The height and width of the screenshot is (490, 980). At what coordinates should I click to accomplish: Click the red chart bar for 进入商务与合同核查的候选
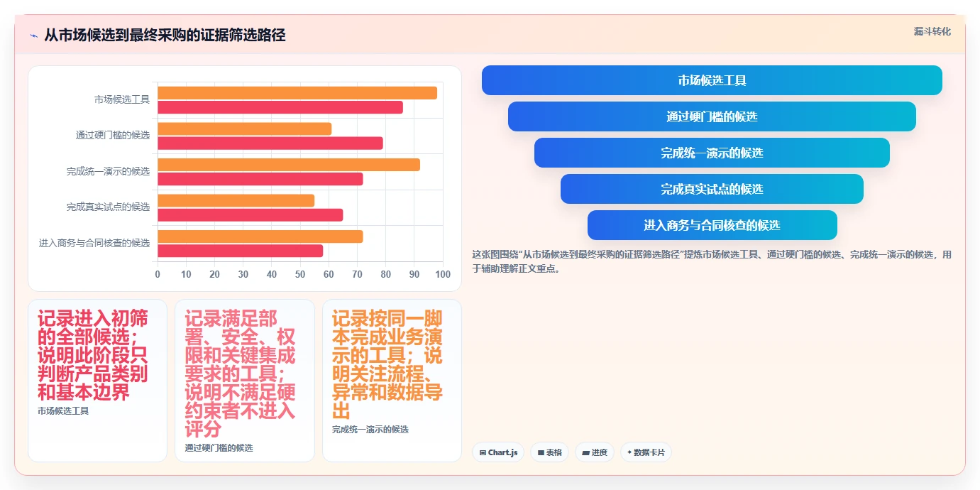tap(241, 251)
